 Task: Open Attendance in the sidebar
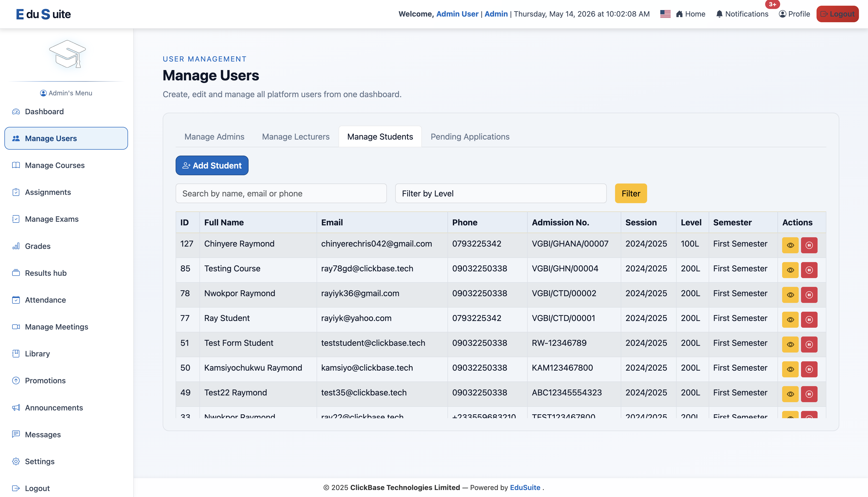[x=66, y=300]
